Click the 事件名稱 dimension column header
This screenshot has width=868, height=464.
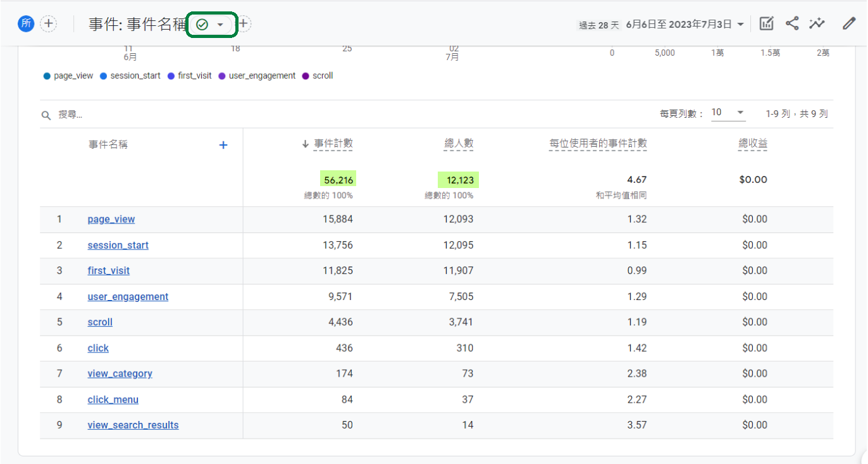click(x=108, y=144)
